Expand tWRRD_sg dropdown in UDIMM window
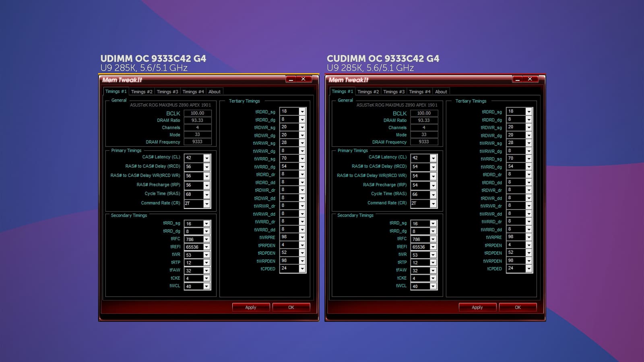This screenshot has width=644, height=362. (302, 158)
